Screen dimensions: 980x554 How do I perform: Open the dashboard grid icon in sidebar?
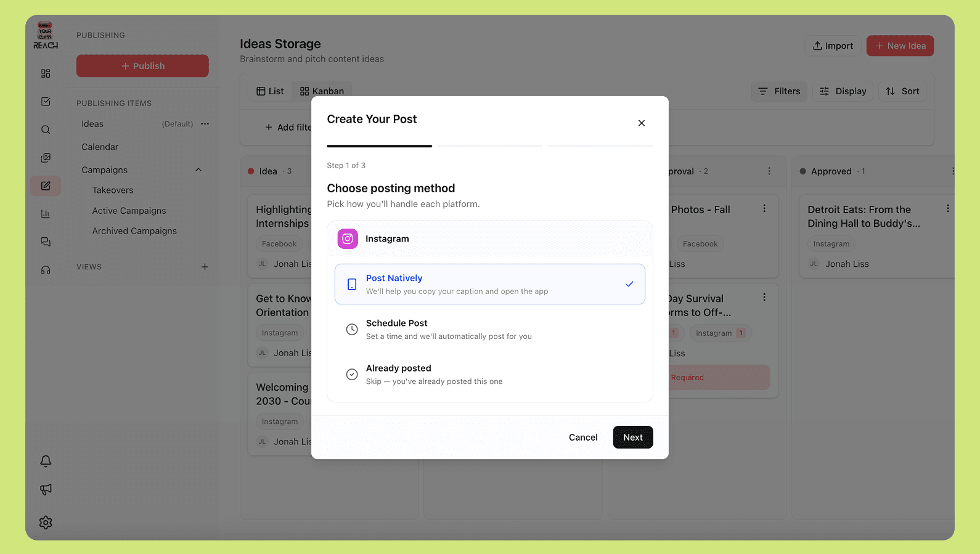[46, 73]
